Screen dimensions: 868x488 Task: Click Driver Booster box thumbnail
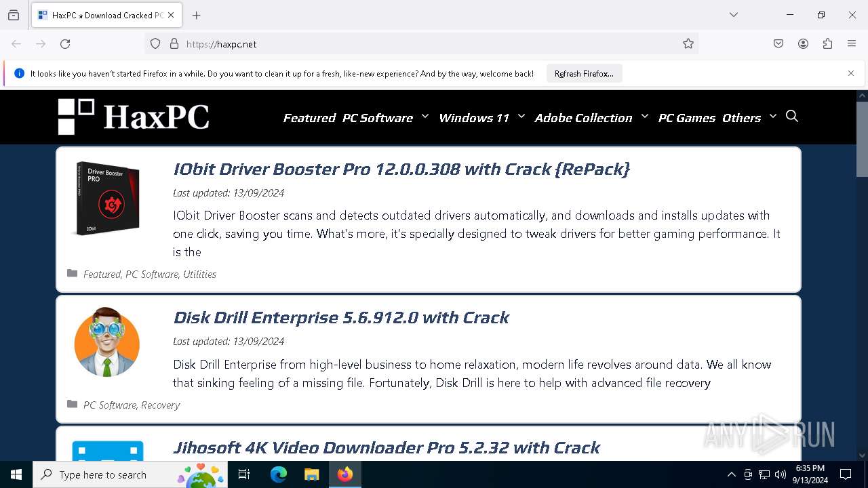click(107, 198)
